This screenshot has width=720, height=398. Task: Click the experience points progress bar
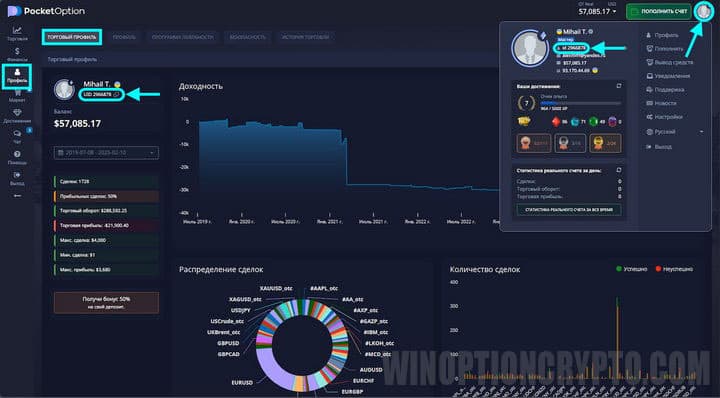(581, 103)
